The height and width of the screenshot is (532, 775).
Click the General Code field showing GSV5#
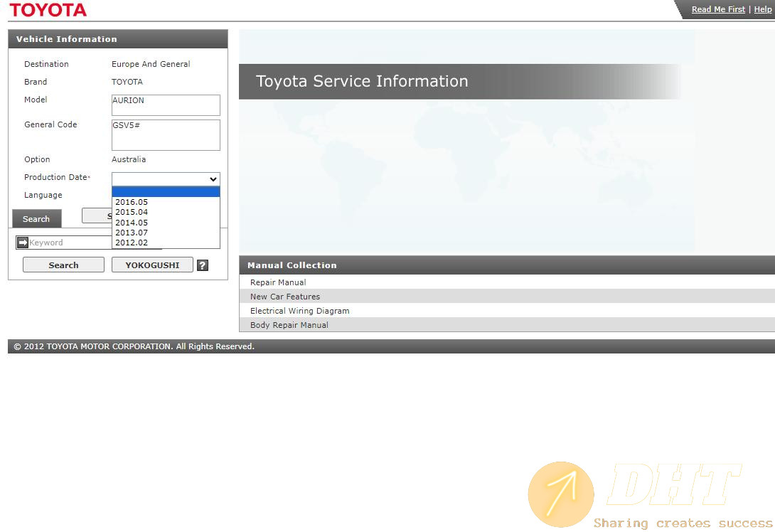tap(166, 134)
